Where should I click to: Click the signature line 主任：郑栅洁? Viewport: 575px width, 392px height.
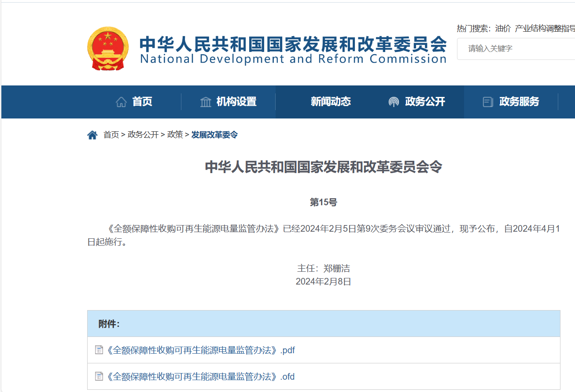[x=324, y=268]
